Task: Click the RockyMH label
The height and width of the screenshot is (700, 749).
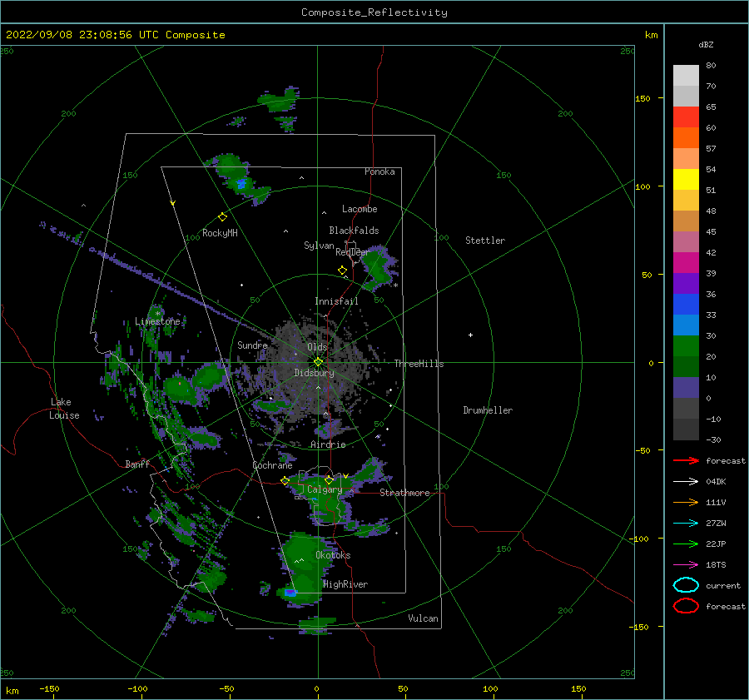Action: 220,233
